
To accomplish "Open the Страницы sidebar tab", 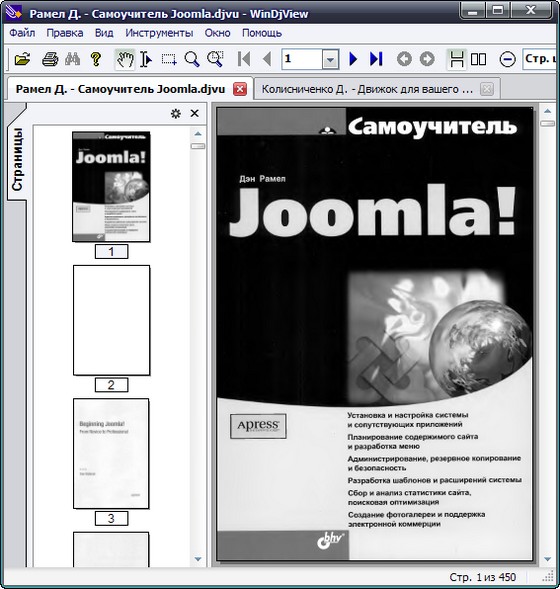I will coord(17,159).
